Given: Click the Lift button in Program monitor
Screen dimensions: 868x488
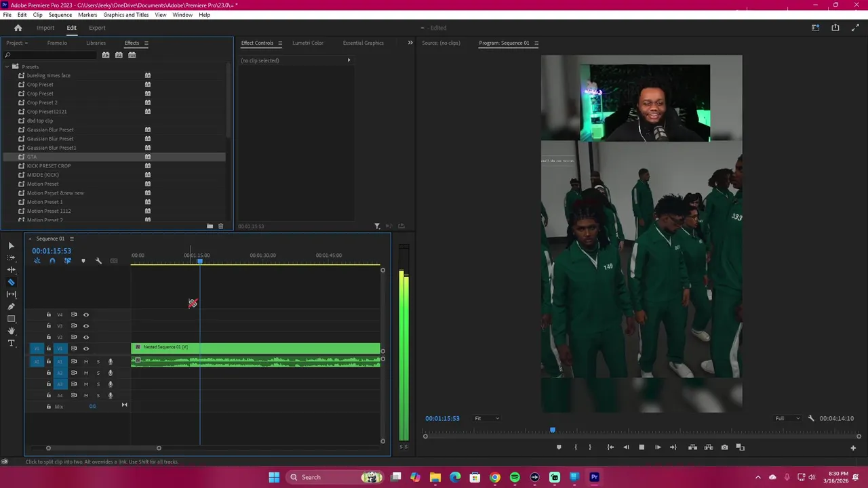Looking at the screenshot, I should point(692,447).
